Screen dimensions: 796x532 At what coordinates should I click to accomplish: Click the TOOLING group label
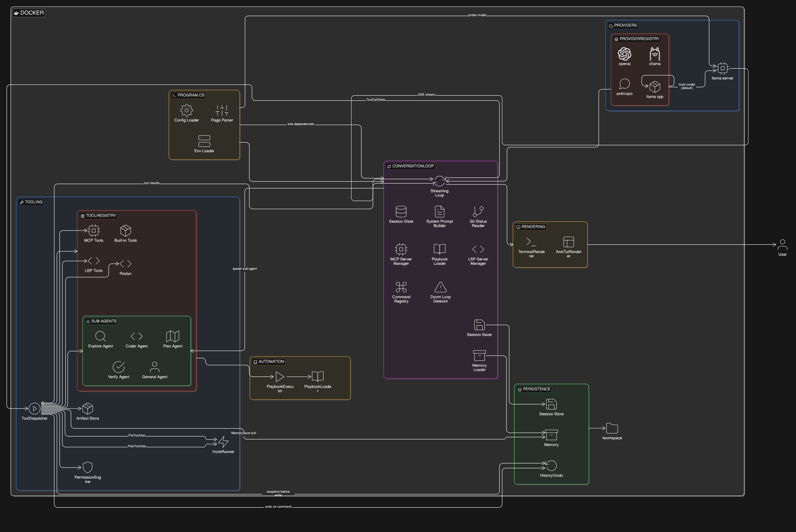[31, 202]
